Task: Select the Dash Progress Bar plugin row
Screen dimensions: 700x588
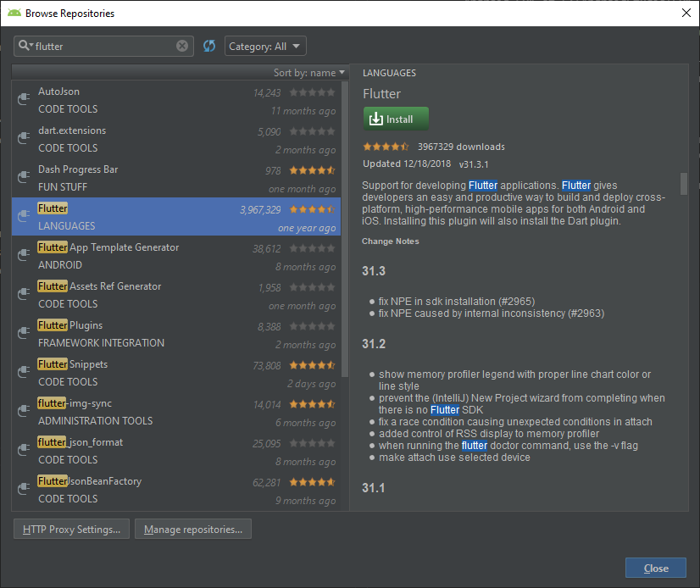Action: (176, 178)
